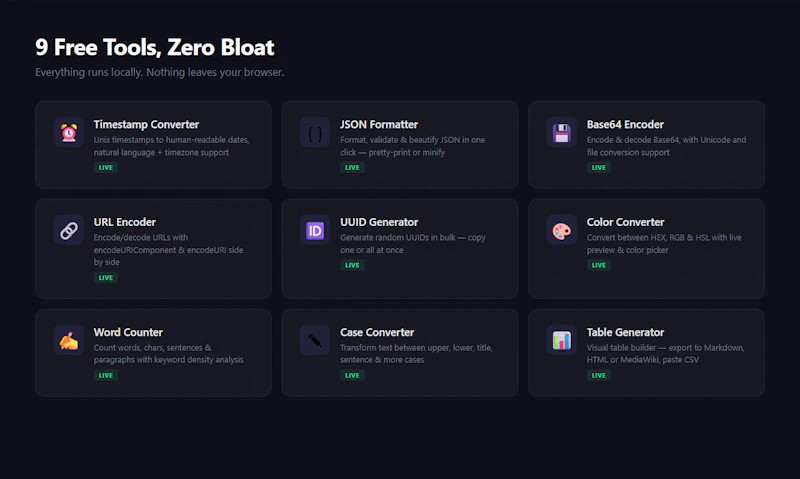Click description 'Generate random UUIDs in bulk'
800x479 pixels.
412,244
